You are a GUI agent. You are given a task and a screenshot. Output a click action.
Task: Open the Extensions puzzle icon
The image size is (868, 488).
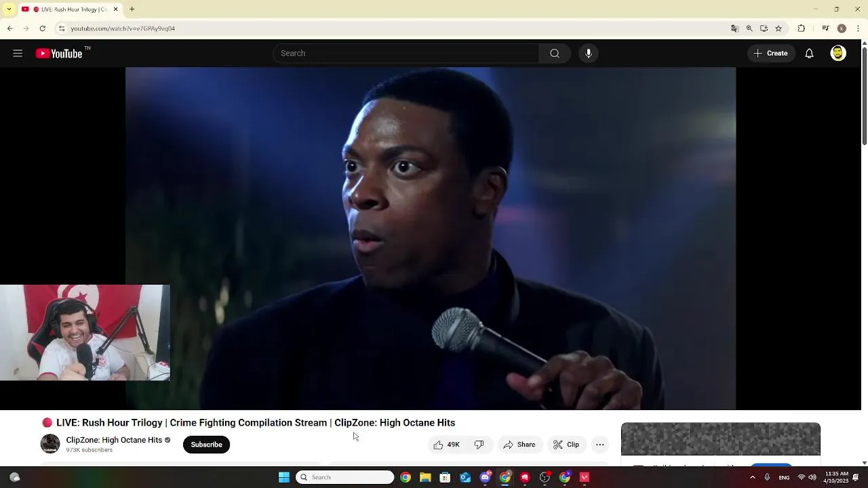[802, 28]
